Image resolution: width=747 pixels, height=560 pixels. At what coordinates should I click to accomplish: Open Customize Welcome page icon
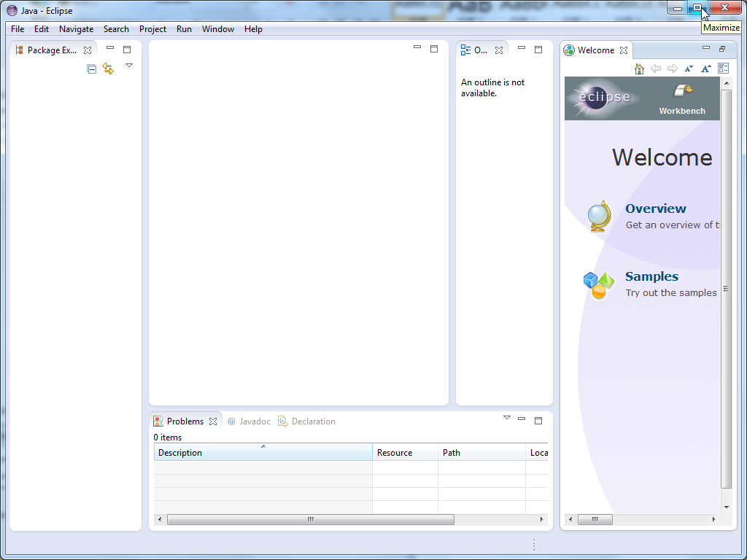click(x=723, y=69)
